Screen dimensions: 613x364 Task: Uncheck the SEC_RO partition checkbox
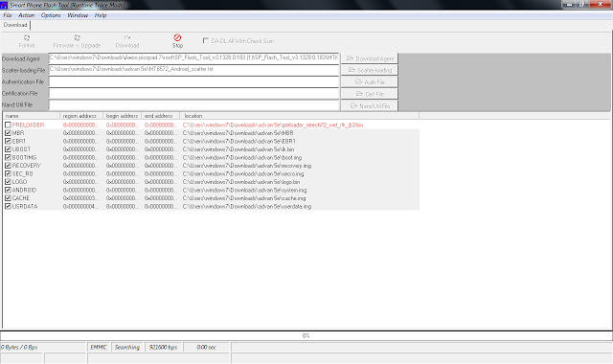click(8, 173)
